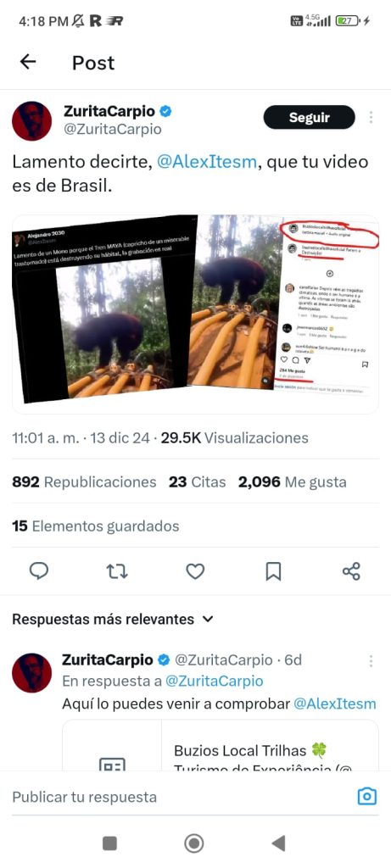391x868 pixels.
Task: Open the 2,096 Me gusta list
Action: pos(293,482)
